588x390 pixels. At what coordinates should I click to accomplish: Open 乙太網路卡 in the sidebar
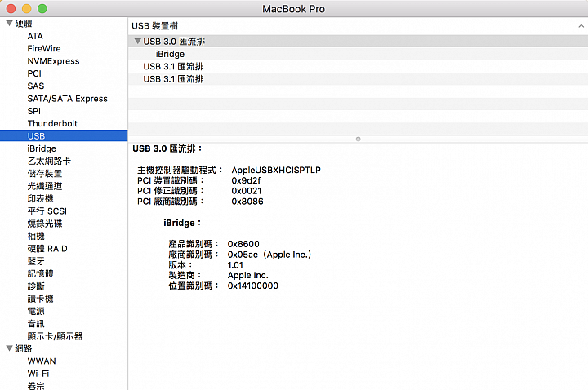[49, 161]
